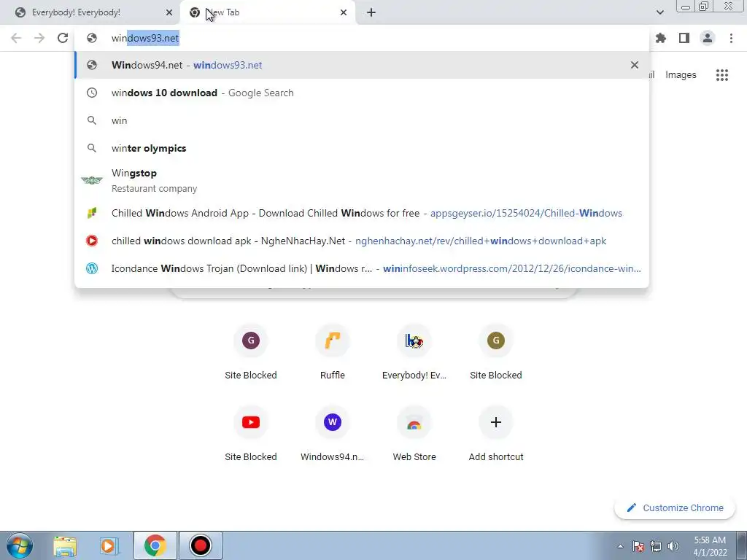The image size is (747, 560).
Task: Open the YouTube Site Blocked shortcut
Action: [x=251, y=434]
